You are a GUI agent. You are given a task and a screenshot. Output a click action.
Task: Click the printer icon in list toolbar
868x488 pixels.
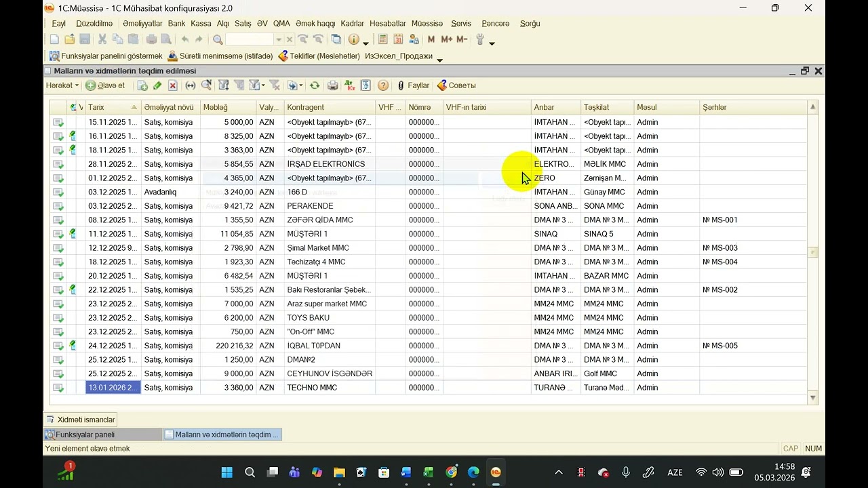tap(332, 85)
